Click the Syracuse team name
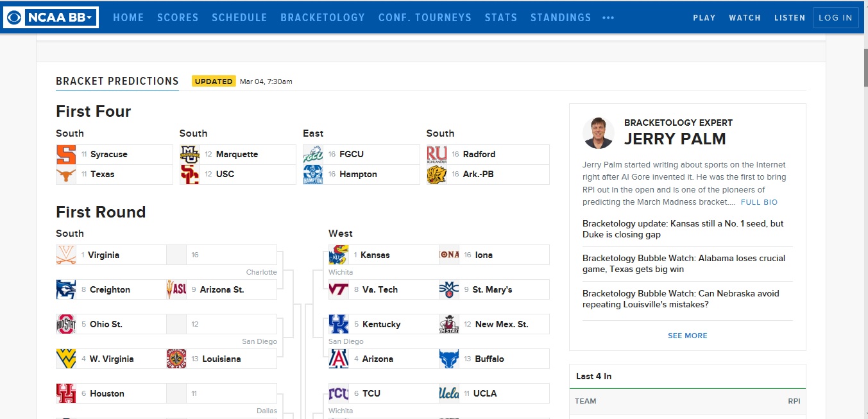Viewport: 868px width, 419px height. pyautogui.click(x=109, y=154)
